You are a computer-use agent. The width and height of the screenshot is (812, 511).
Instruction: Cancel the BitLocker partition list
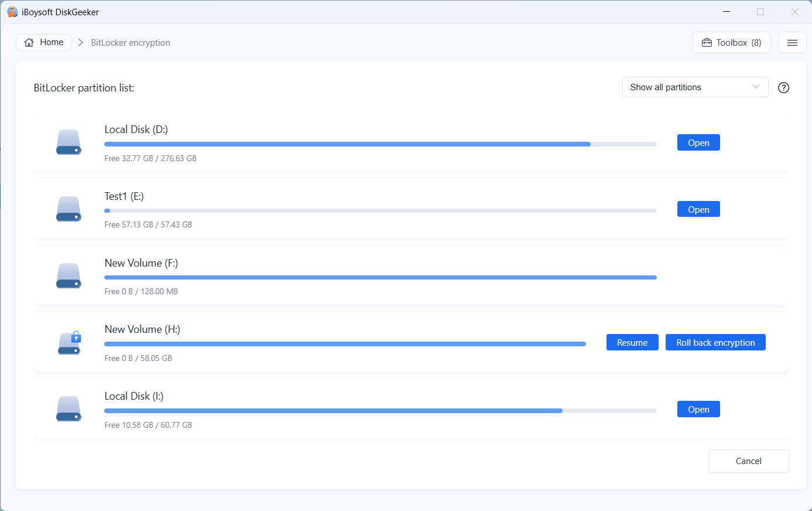click(x=748, y=461)
